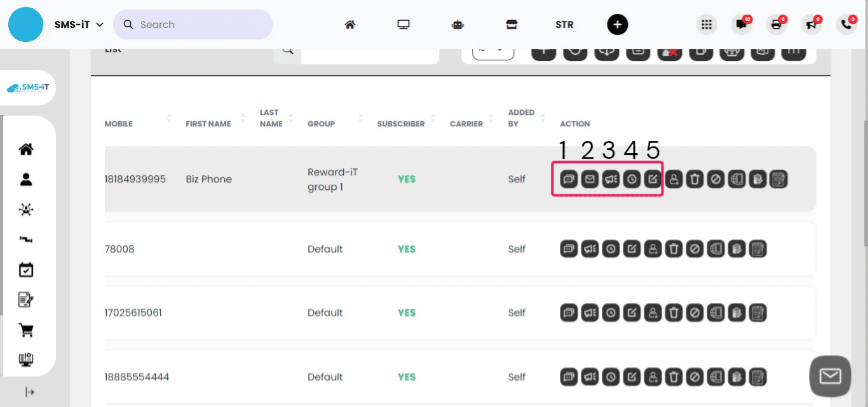Image resolution: width=868 pixels, height=407 pixels.
Task: Block contact 17025615061
Action: pyautogui.click(x=695, y=312)
